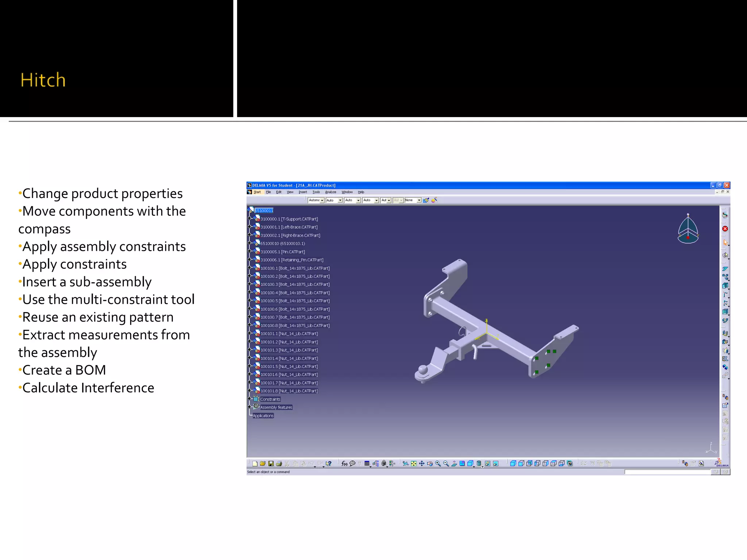
Task: Click the Fit All In icon
Action: [414, 463]
